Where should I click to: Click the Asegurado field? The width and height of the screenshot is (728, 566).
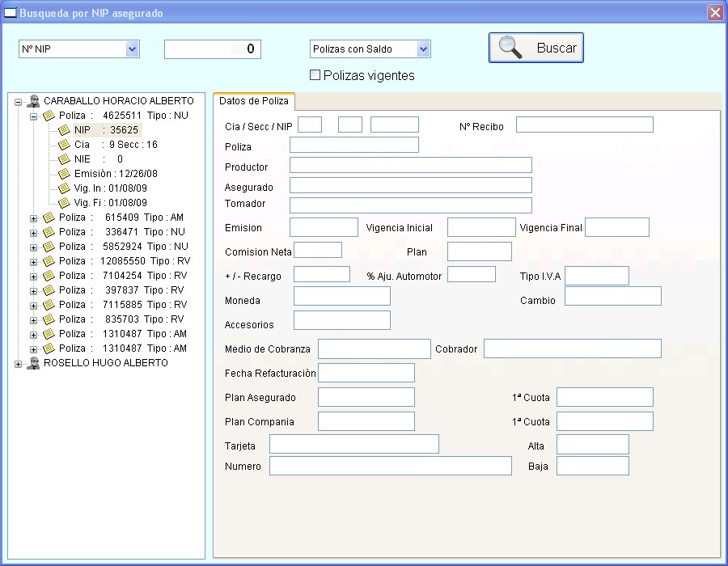(410, 185)
